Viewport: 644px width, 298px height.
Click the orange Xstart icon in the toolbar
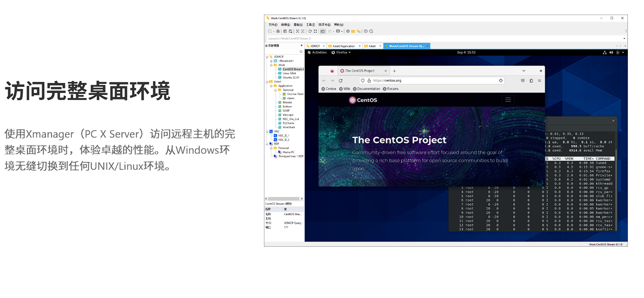pos(353,31)
